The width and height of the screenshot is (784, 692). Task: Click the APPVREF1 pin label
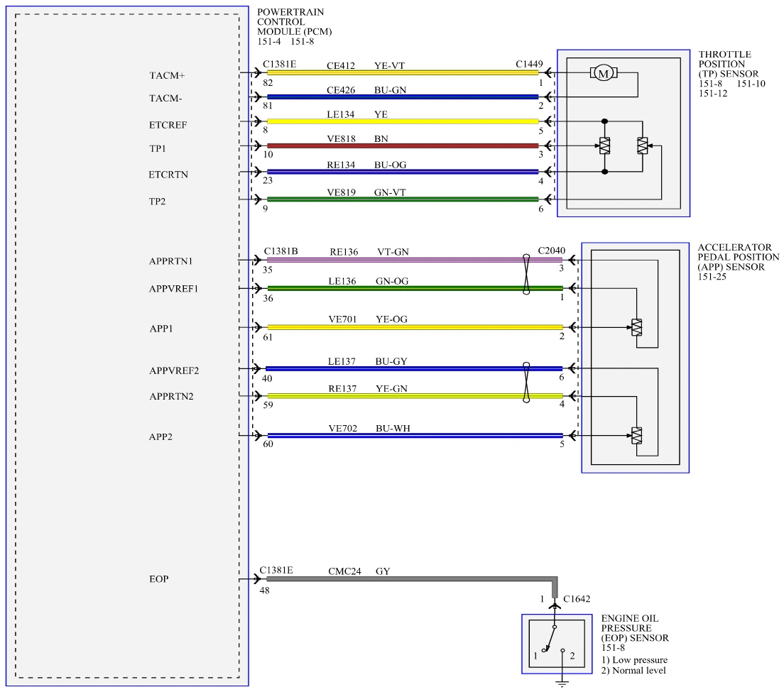173,289
